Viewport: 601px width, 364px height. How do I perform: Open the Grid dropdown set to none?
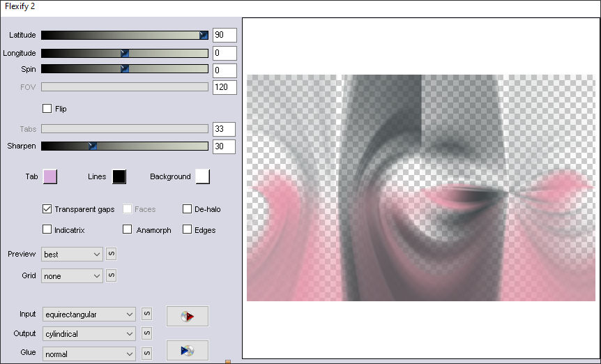tap(72, 276)
